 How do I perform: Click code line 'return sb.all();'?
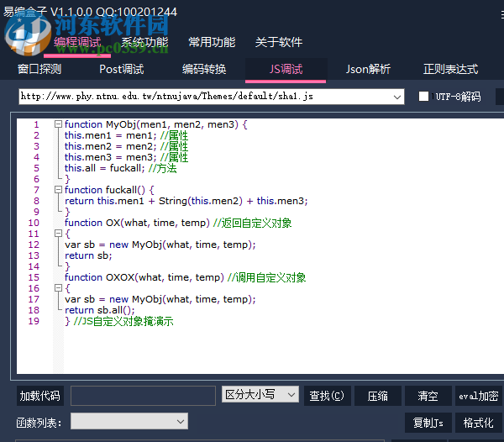(100, 310)
